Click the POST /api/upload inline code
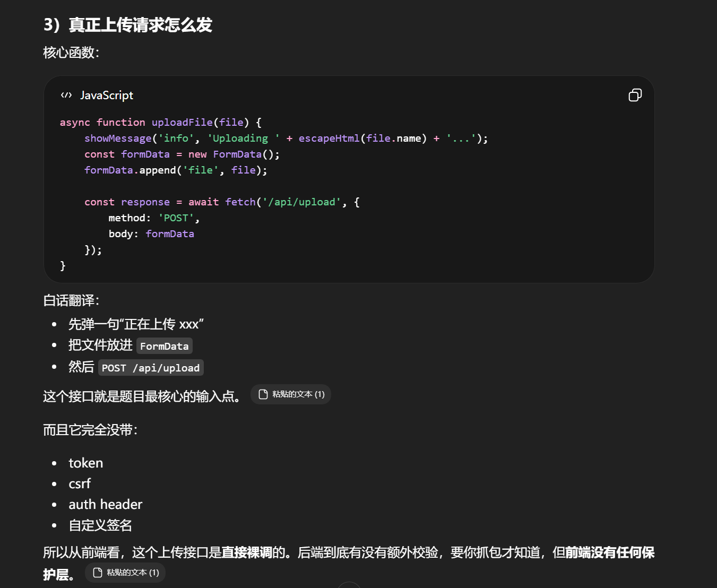 [x=151, y=368]
